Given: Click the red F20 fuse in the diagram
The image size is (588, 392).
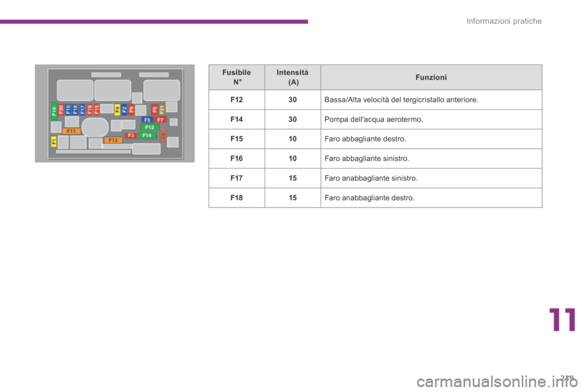Looking at the screenshot, I should pyautogui.click(x=61, y=109).
